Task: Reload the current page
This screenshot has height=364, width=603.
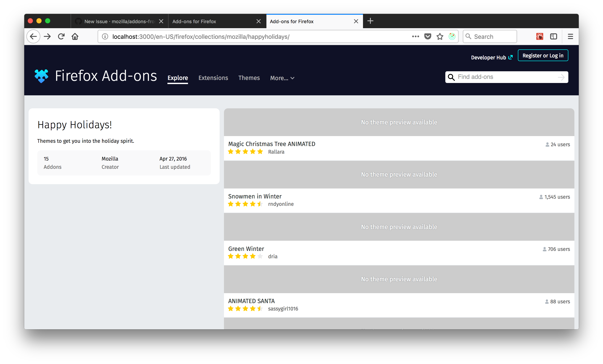Action: [x=61, y=36]
